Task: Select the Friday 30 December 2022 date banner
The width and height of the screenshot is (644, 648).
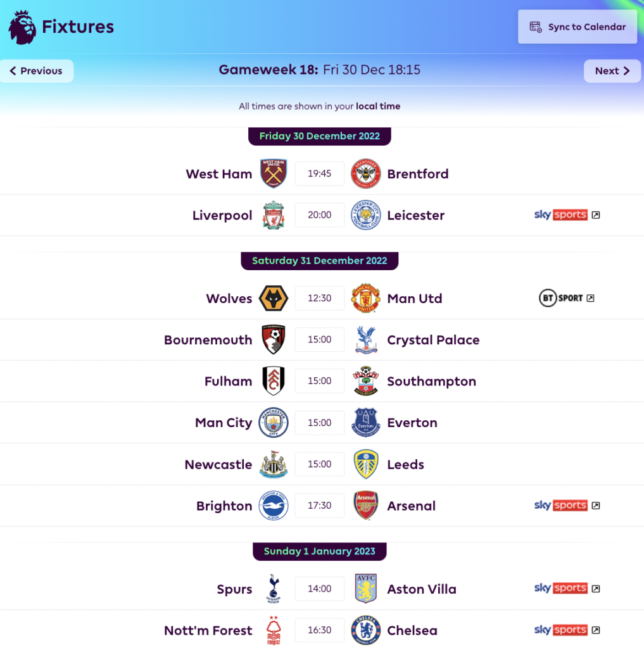Action: (319, 135)
